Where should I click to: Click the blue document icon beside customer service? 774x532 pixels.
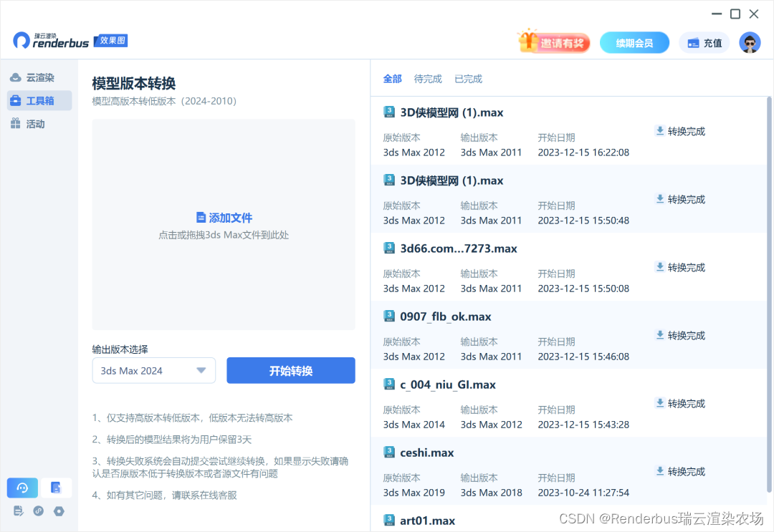tap(56, 488)
